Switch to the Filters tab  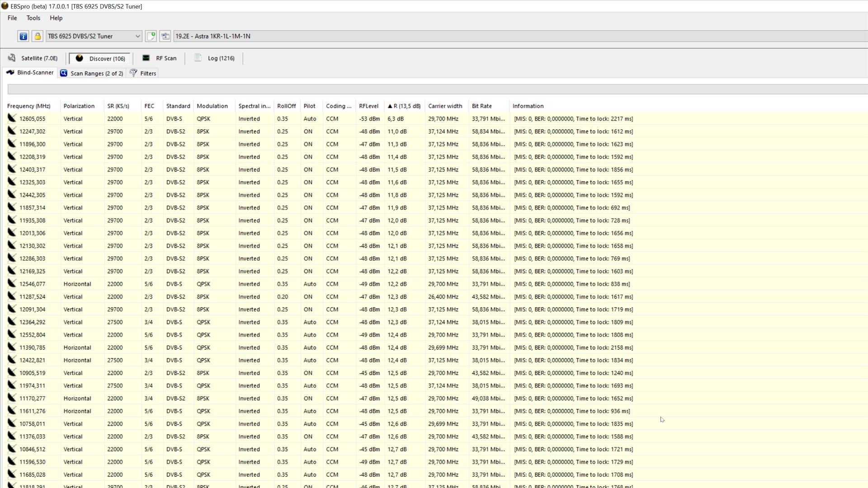tap(143, 73)
